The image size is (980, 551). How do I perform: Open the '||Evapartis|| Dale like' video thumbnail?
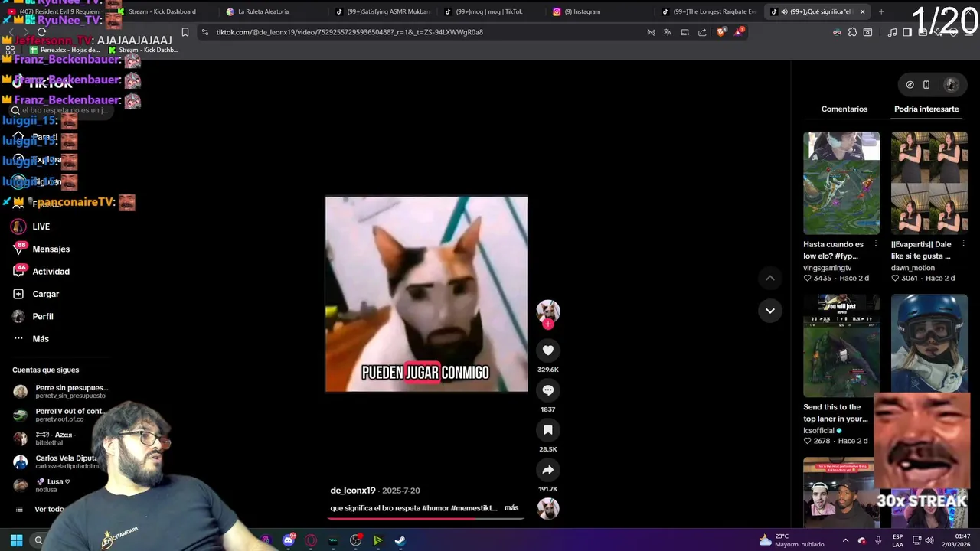pos(929,183)
